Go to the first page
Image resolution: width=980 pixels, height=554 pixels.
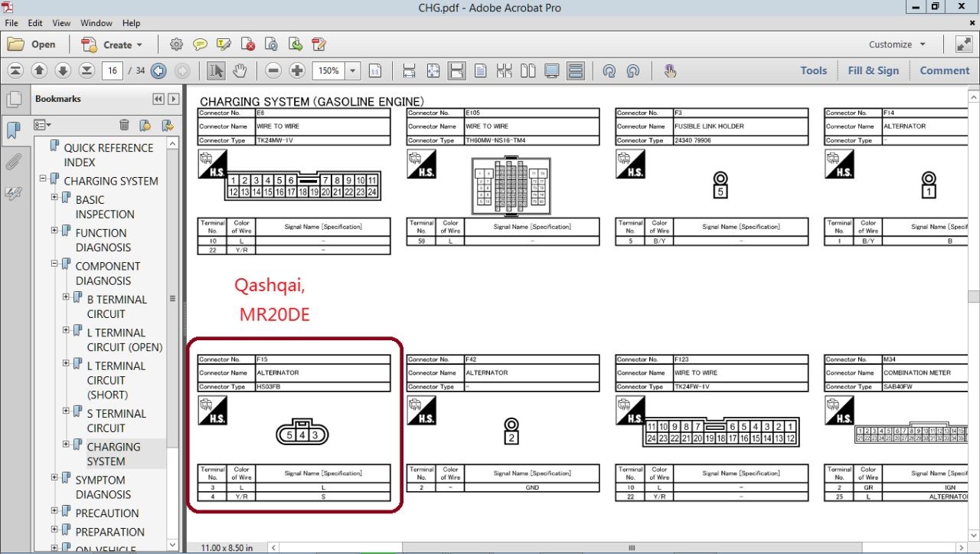[x=15, y=70]
